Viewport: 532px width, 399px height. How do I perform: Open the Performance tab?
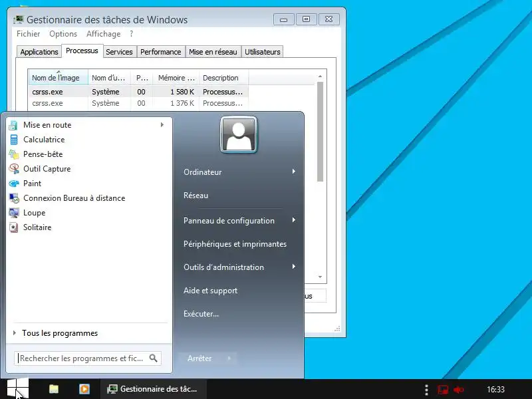(x=160, y=52)
